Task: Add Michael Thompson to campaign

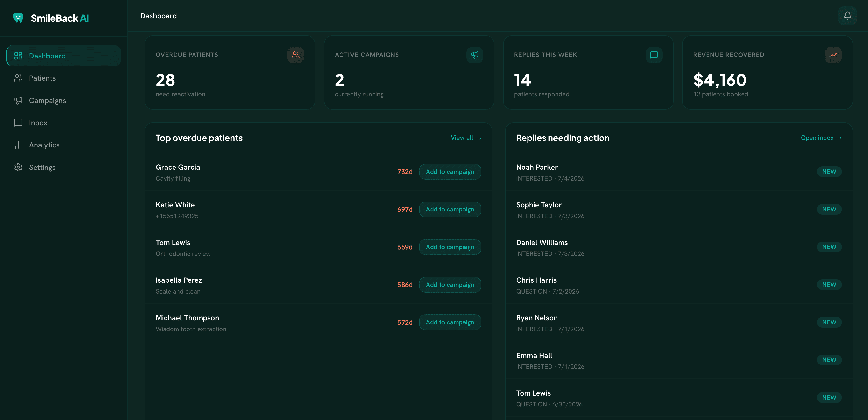Action: [450, 322]
